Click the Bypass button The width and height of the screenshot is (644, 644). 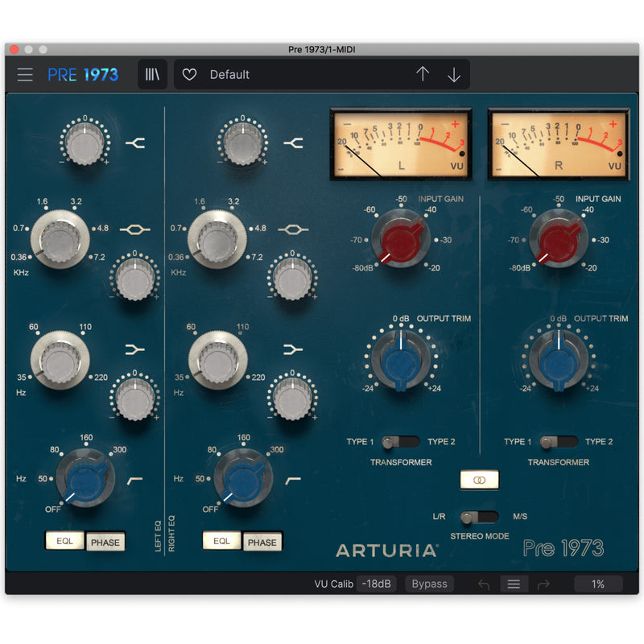click(429, 584)
